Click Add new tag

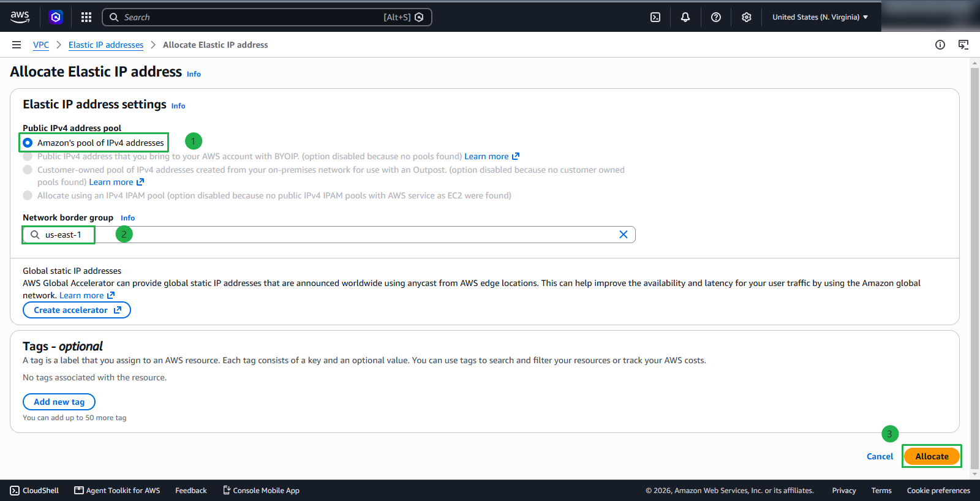tap(59, 402)
